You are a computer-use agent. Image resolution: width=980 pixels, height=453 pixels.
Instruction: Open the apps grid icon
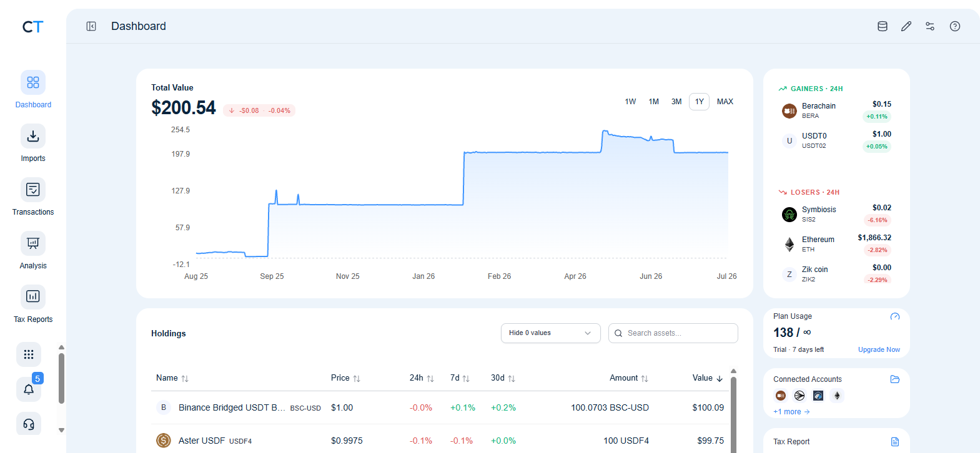29,354
